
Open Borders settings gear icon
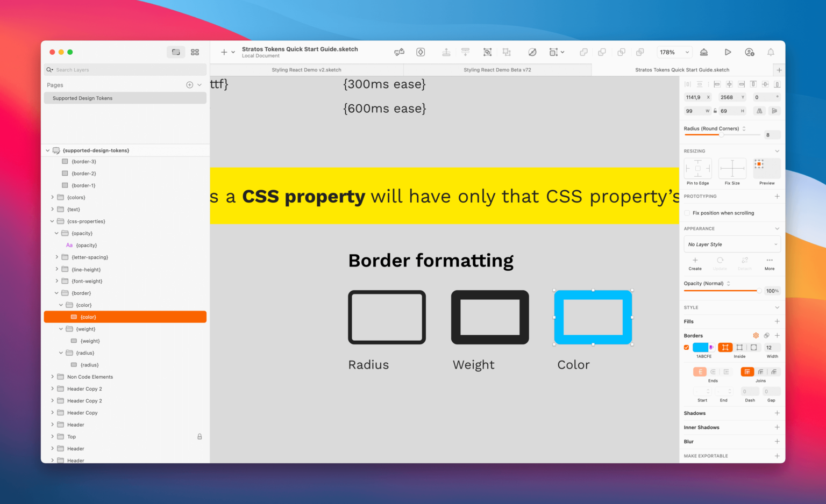(756, 335)
